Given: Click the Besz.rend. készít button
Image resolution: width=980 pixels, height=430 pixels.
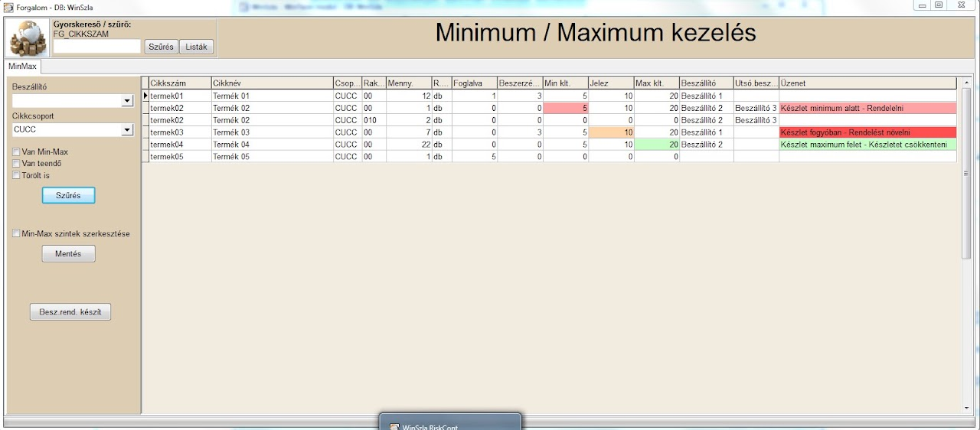Looking at the screenshot, I should click(x=70, y=312).
